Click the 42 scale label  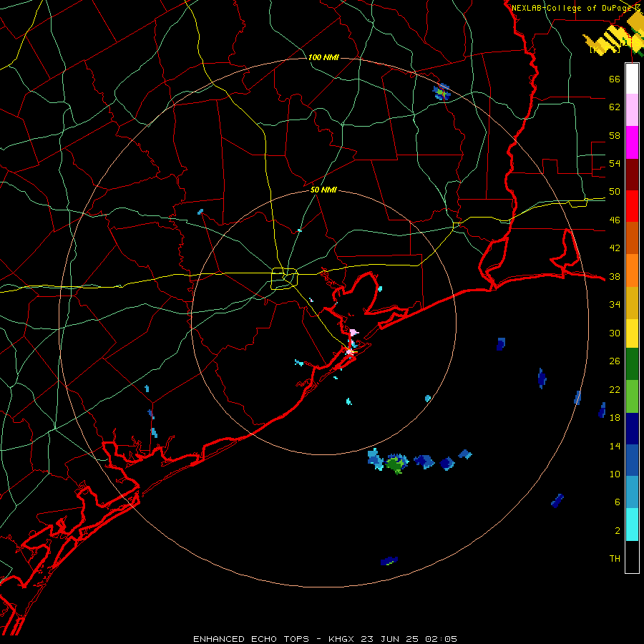point(615,248)
